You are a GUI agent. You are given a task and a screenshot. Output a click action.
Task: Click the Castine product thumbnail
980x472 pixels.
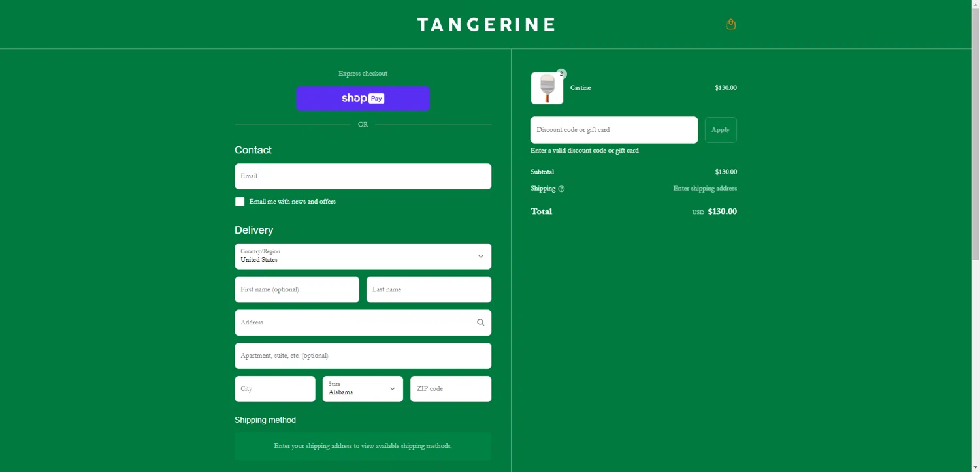(x=547, y=88)
